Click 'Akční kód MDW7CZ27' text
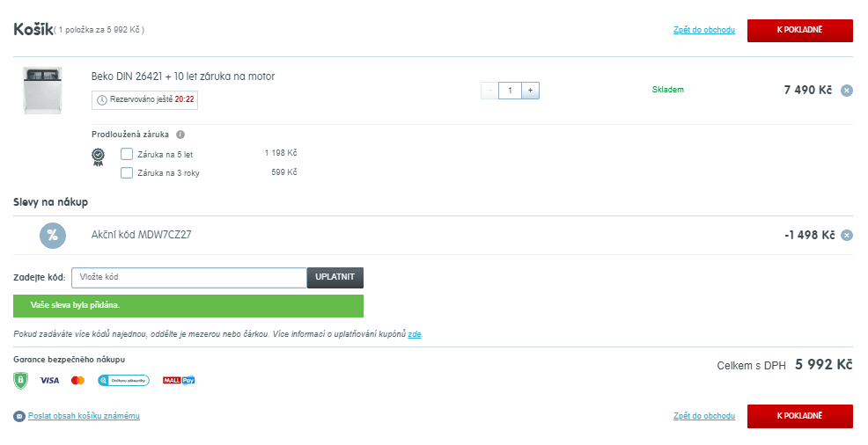 point(141,235)
